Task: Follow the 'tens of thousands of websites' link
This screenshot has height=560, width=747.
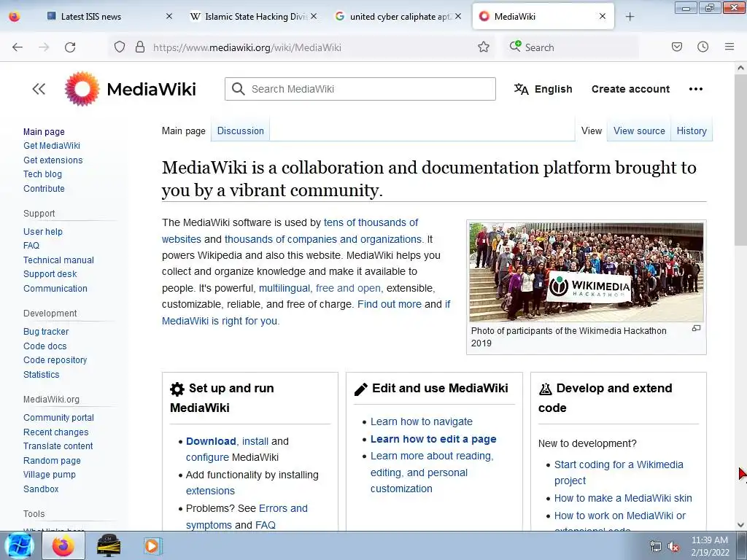Action: [x=371, y=222]
